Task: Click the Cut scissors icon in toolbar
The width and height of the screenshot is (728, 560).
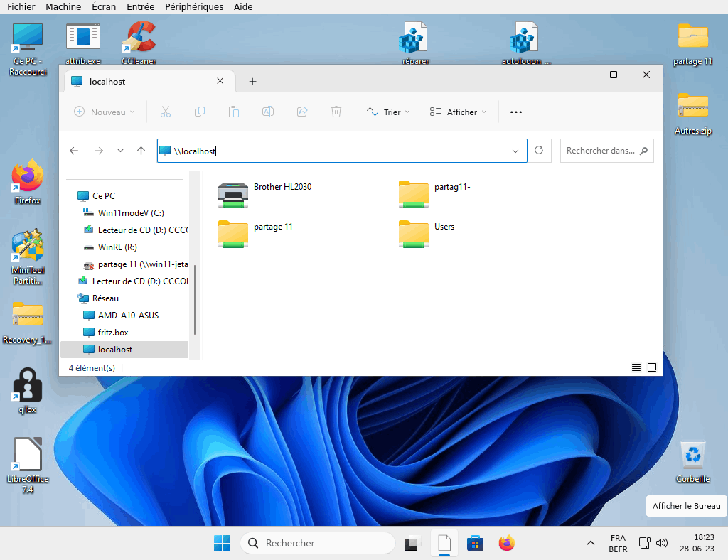Action: coord(166,112)
